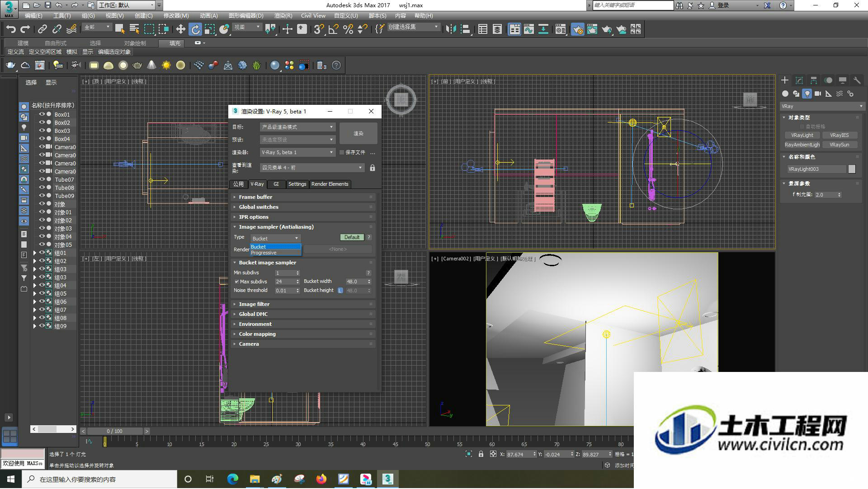Click the VRayLight003 color swatch
Image resolution: width=868 pixels, height=489 pixels.
pyautogui.click(x=852, y=169)
